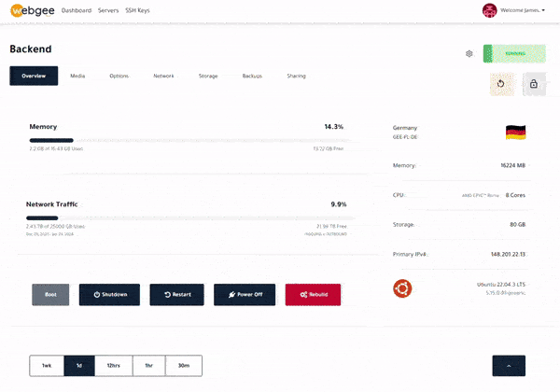Select the 12hrs time range
The height and width of the screenshot is (392, 560).
[114, 366]
